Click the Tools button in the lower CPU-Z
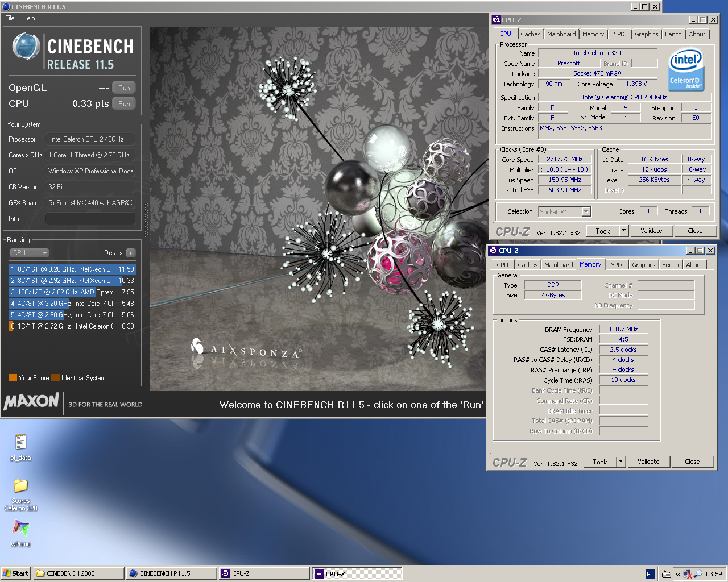The width and height of the screenshot is (728, 582). [x=600, y=462]
